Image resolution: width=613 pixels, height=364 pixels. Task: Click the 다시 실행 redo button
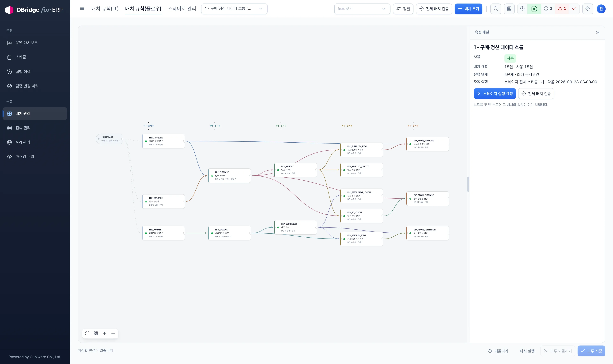coord(527,351)
